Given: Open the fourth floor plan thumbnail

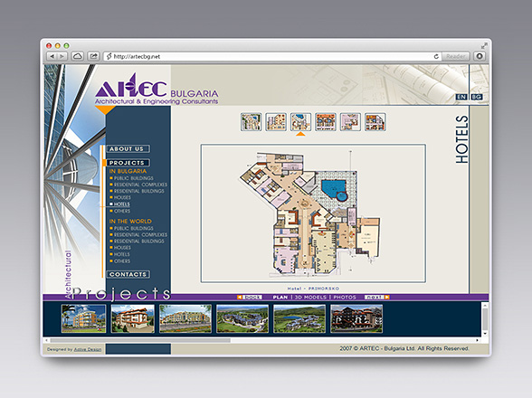Looking at the screenshot, I should [x=326, y=122].
